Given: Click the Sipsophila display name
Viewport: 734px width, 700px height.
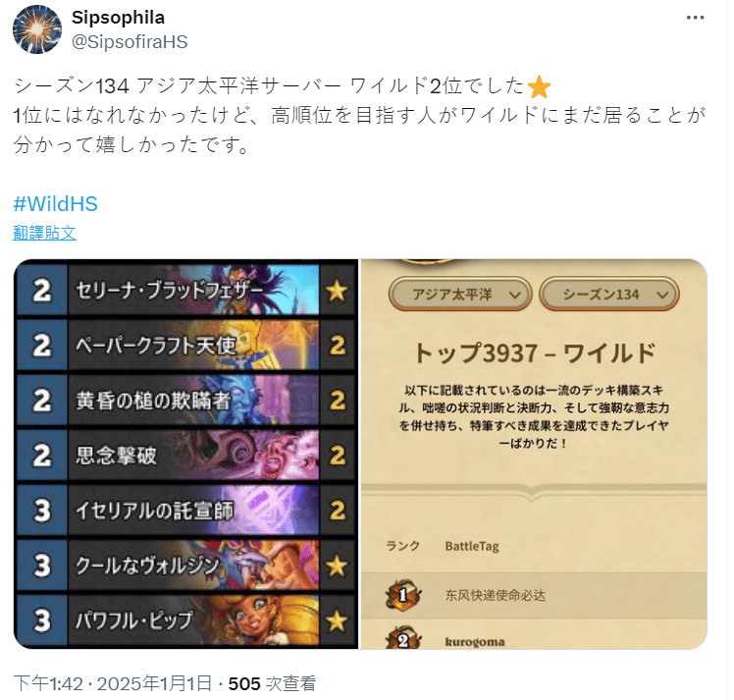Looking at the screenshot, I should pos(118,18).
